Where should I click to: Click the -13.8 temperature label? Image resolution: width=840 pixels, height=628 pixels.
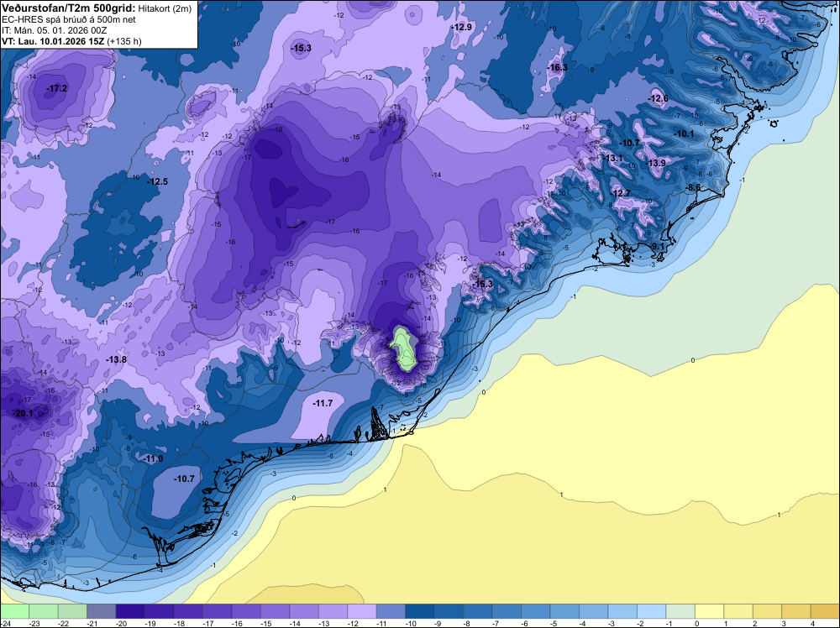pos(116,360)
